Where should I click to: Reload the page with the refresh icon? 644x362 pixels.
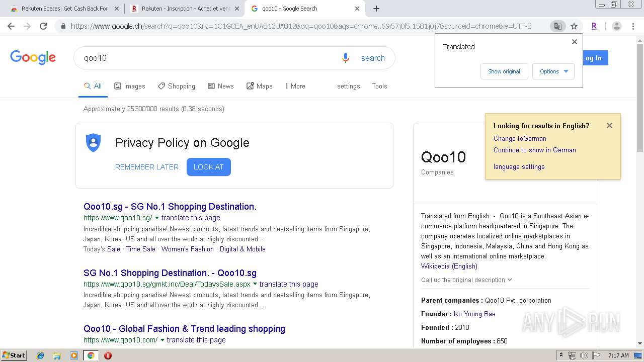pyautogui.click(x=43, y=26)
